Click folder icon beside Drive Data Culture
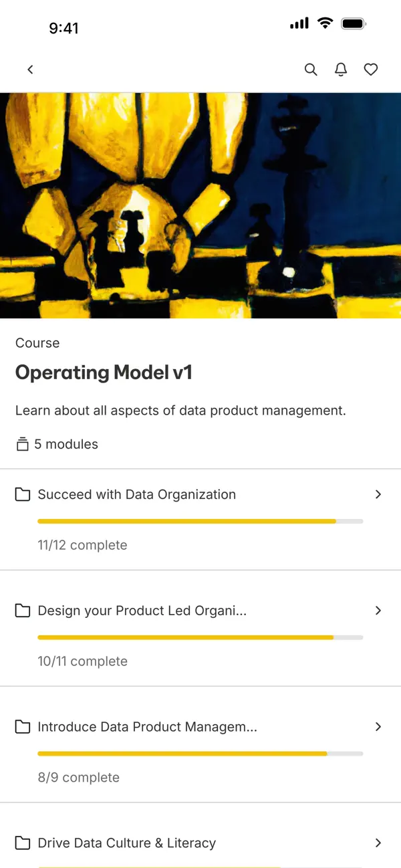 [23, 843]
